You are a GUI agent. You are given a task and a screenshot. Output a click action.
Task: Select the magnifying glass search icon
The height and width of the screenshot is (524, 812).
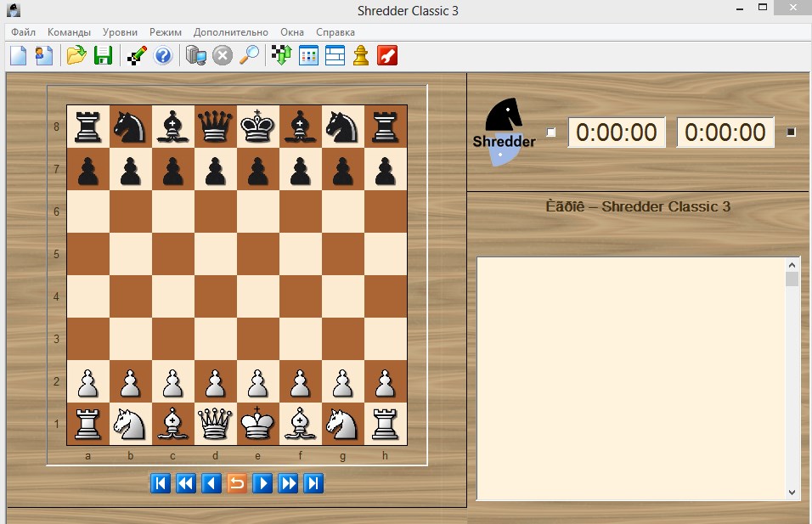[249, 55]
